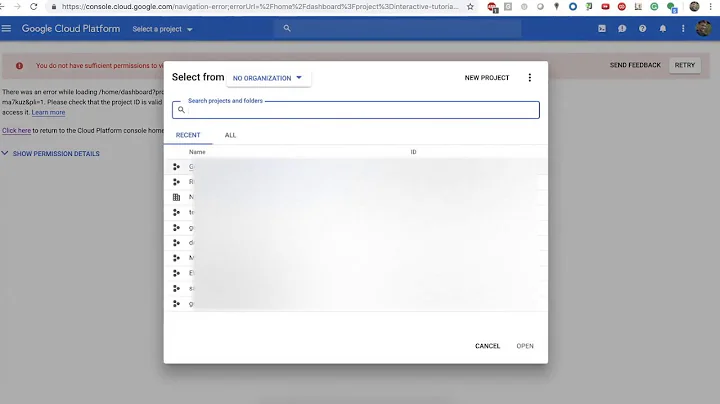The image size is (720, 404).
Task: Select the project icon in row starting with M
Action: 176,258
